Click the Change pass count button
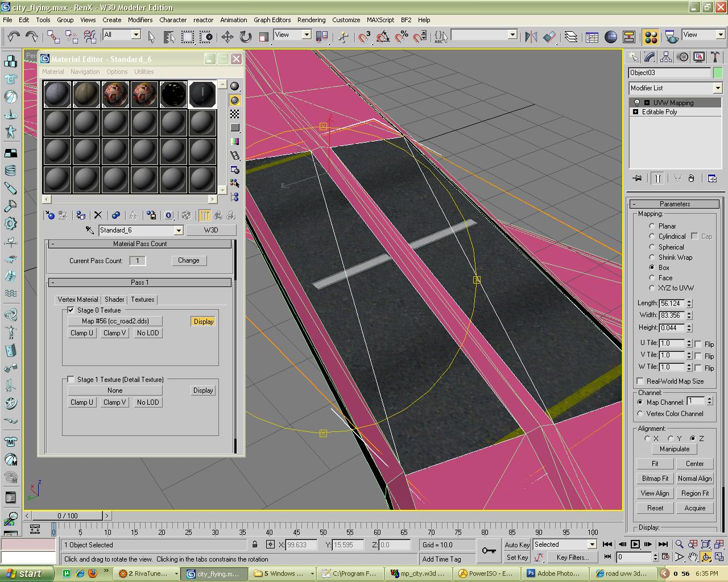Viewport: 728px width, 582px height. [x=188, y=260]
